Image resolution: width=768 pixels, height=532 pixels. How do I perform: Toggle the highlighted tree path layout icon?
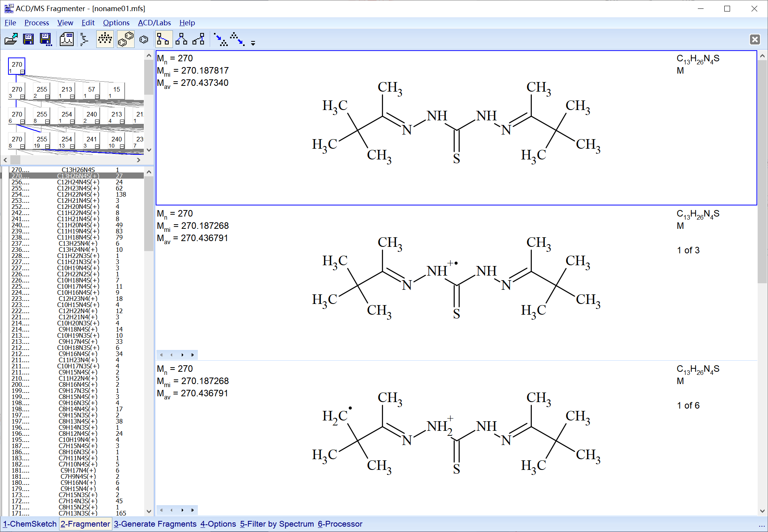[163, 39]
